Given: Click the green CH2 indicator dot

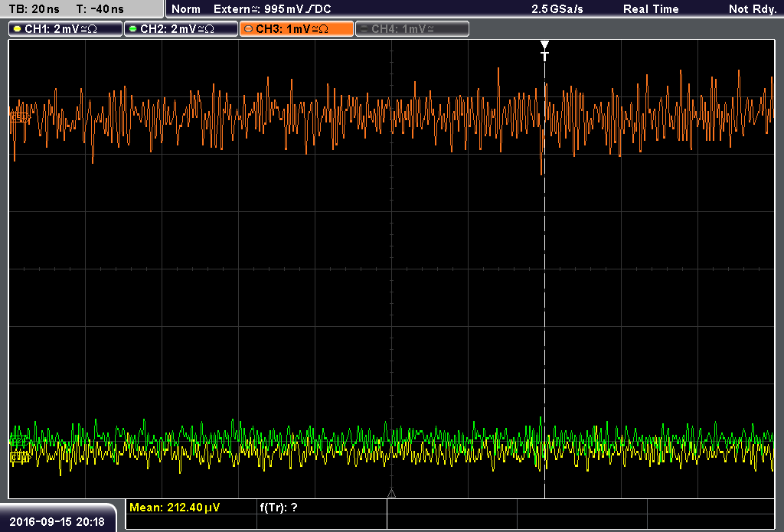Looking at the screenshot, I should click(133, 29).
